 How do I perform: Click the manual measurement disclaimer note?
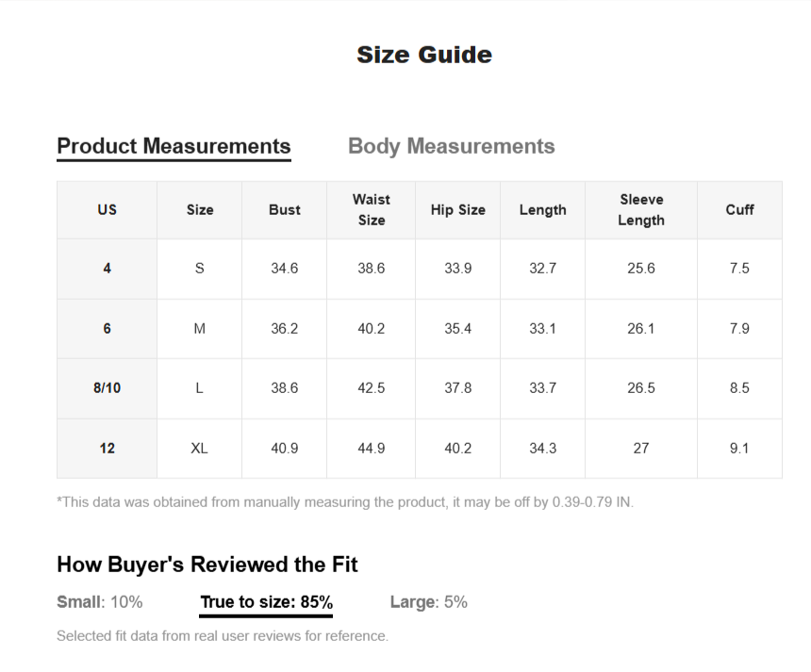(345, 501)
